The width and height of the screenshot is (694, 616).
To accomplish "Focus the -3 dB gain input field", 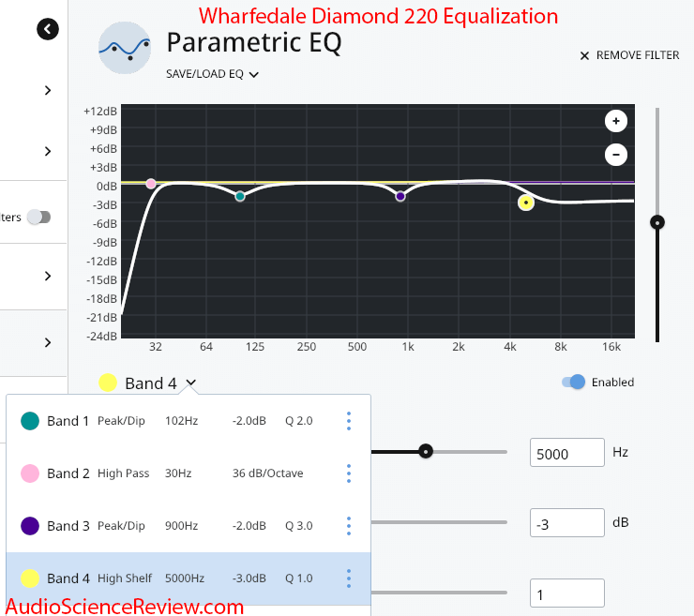I will pos(567,522).
